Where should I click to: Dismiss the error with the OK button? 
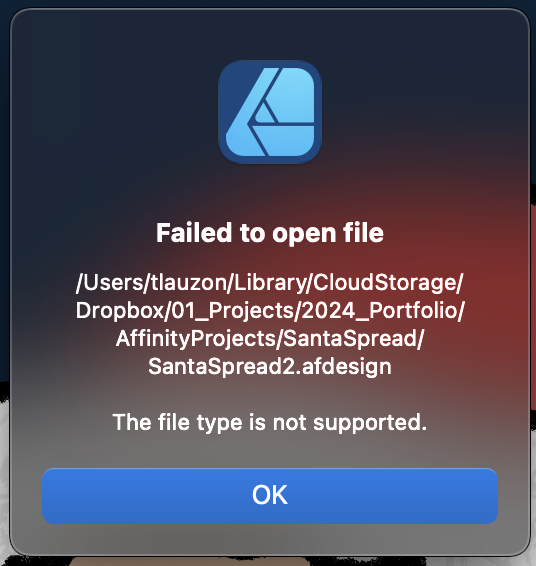coord(270,496)
